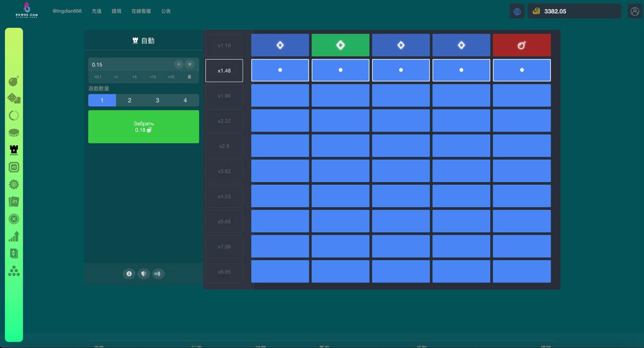The image size is (644, 348).
Task: Open the 3382.05 balance box
Action: pyautogui.click(x=574, y=11)
